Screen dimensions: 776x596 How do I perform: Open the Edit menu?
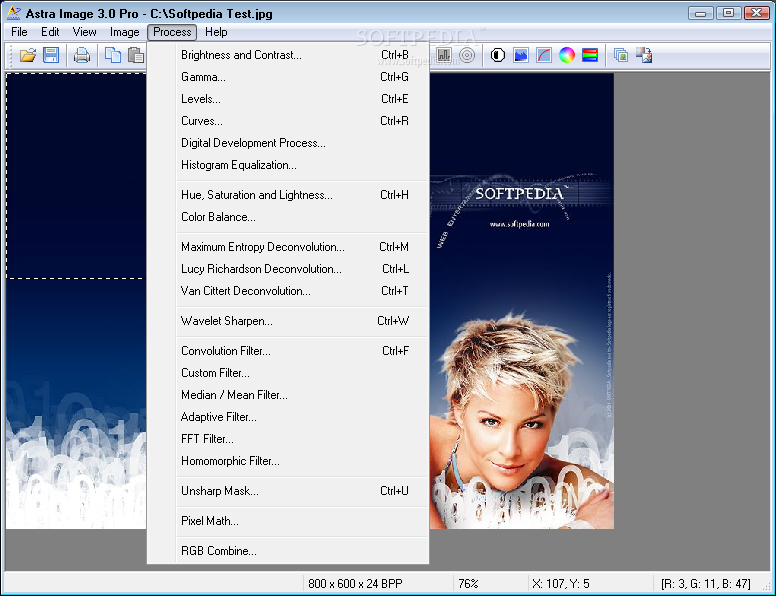tap(50, 32)
